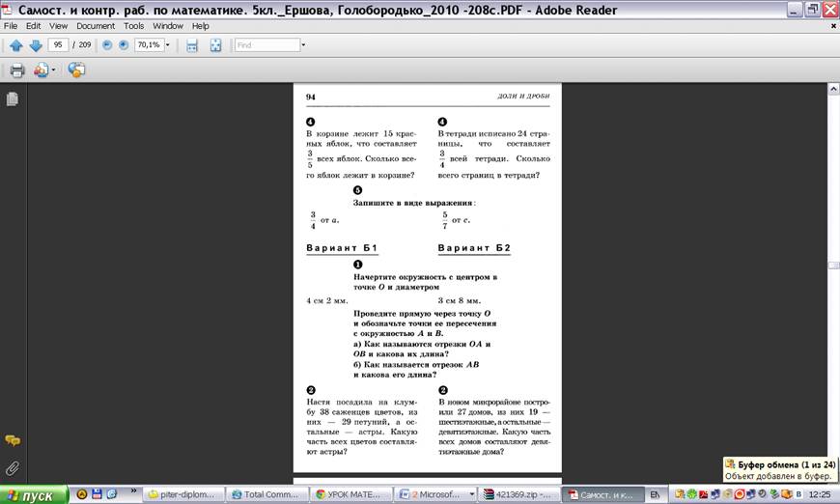Click the 12:25 system clock
This screenshot has width=840, height=504.
[820, 494]
